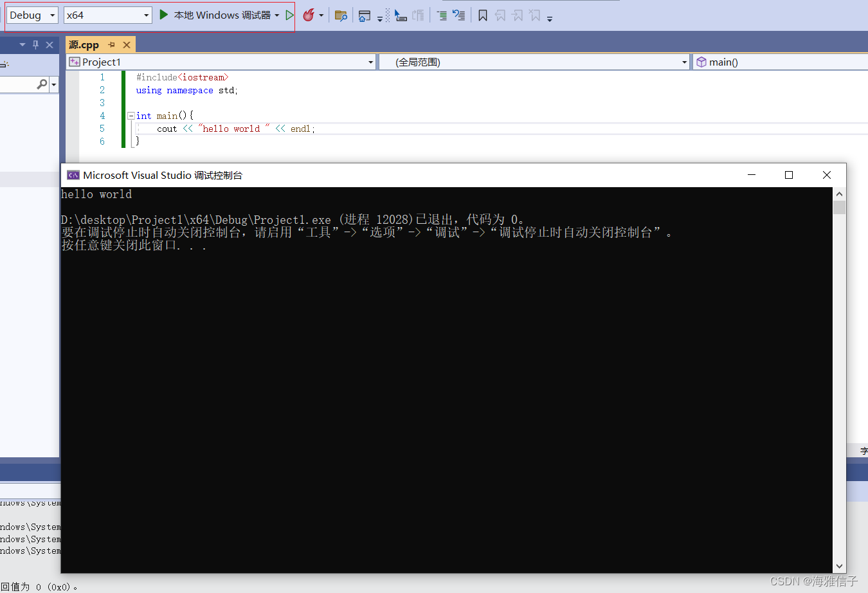Pin the 源.cpp tab

coord(111,45)
